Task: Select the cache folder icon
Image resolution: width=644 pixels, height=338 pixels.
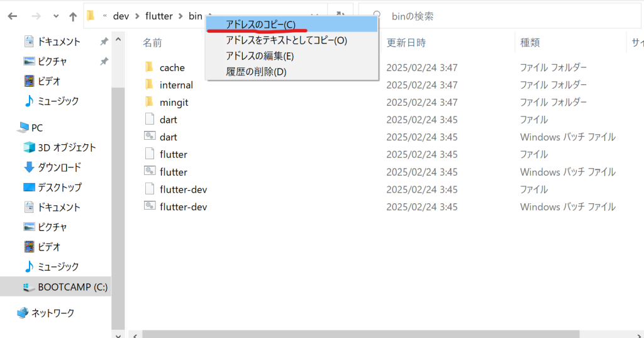Action: tap(149, 67)
